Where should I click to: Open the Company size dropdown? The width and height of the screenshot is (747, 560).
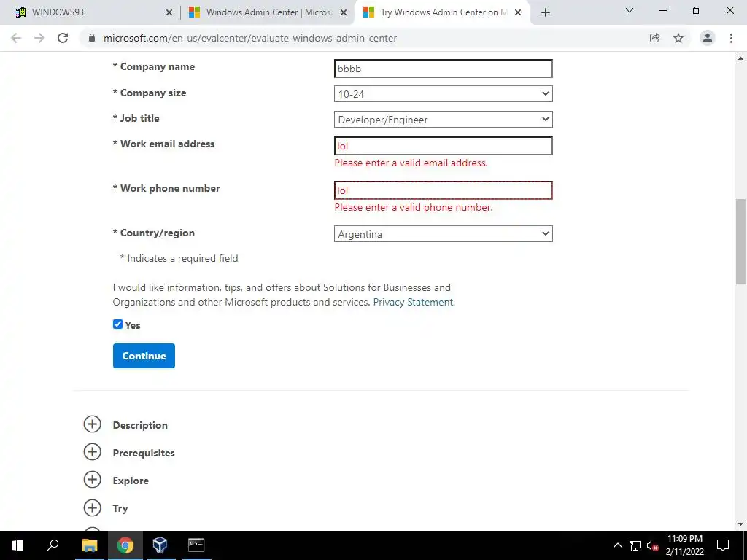point(443,94)
